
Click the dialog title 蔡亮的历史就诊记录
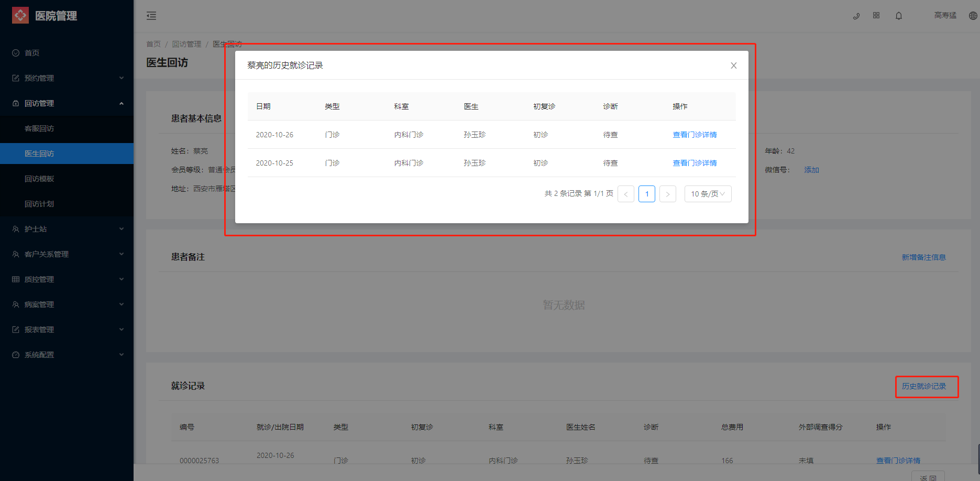point(285,65)
